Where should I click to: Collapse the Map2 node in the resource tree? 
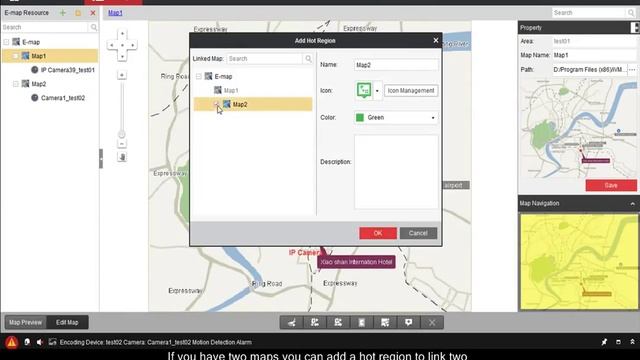16,84
